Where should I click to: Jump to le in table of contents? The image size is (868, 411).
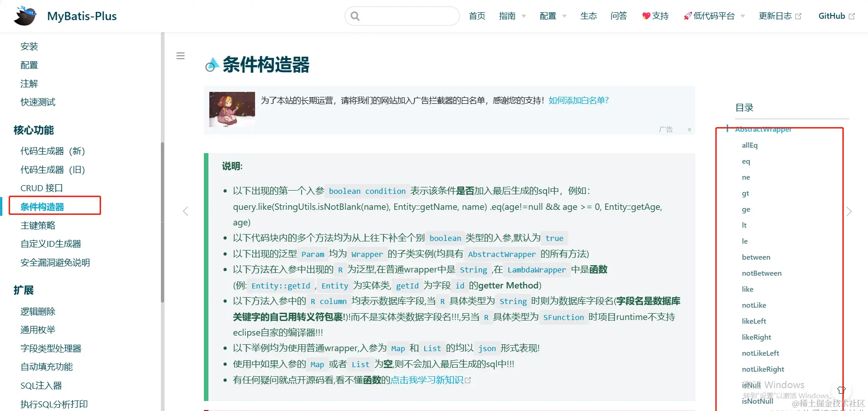(x=745, y=241)
